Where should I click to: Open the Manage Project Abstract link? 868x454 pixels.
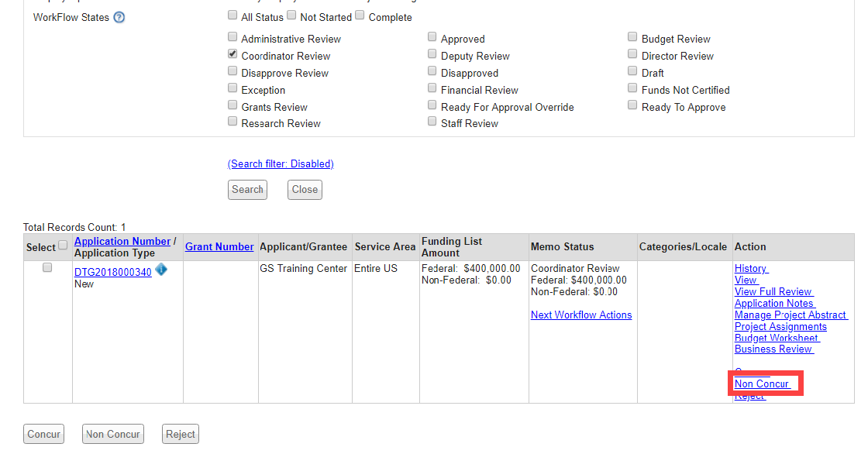click(x=790, y=315)
